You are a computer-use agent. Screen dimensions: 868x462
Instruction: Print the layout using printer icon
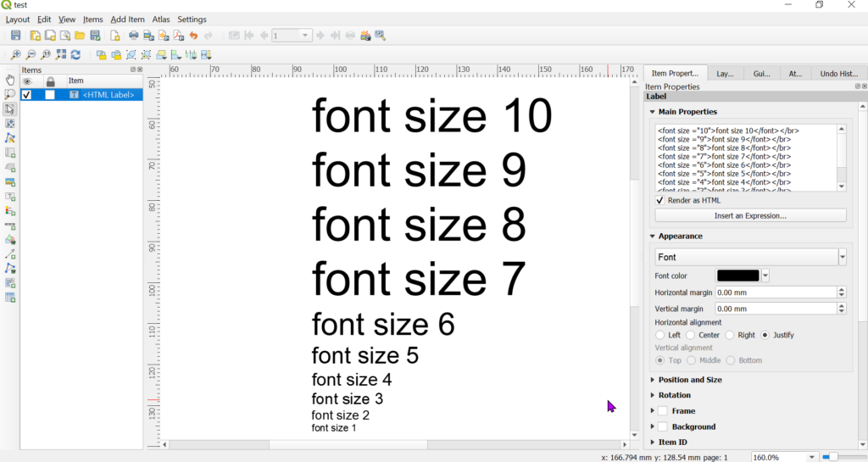(x=133, y=36)
